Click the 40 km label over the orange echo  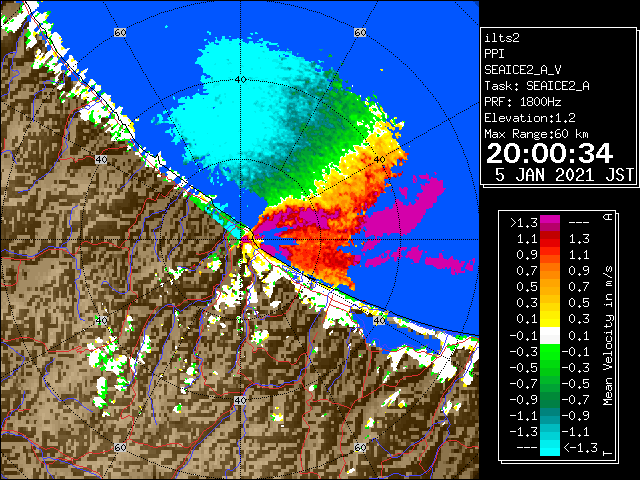[x=380, y=160]
